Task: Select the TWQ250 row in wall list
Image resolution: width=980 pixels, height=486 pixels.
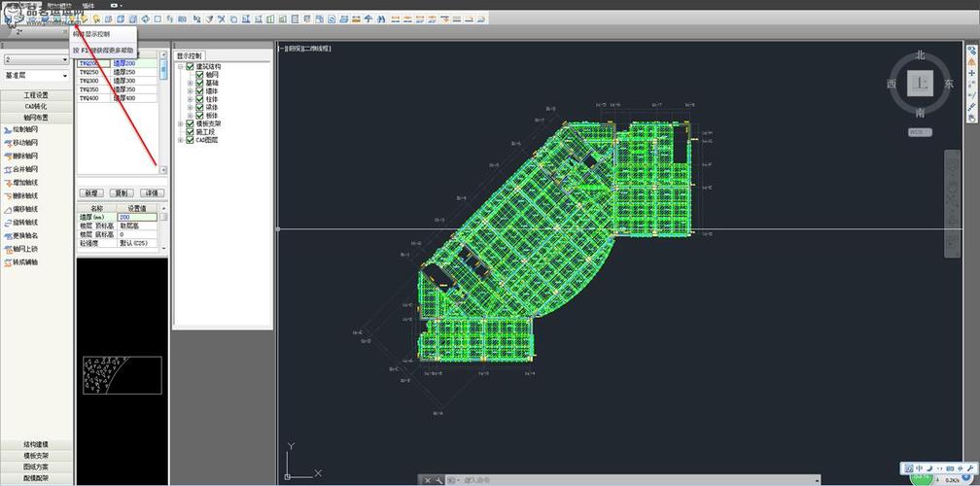Action: click(117, 72)
